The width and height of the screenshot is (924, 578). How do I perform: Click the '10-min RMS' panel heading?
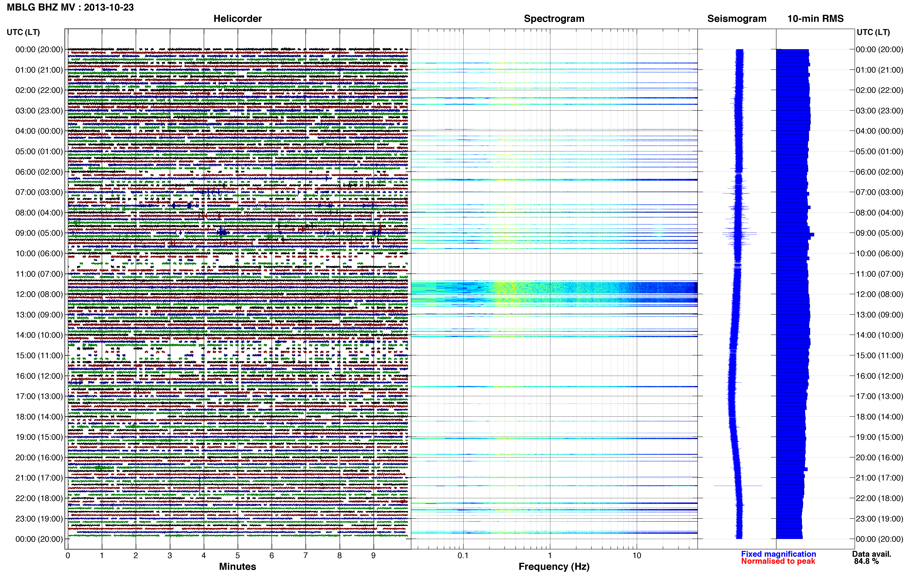point(816,19)
